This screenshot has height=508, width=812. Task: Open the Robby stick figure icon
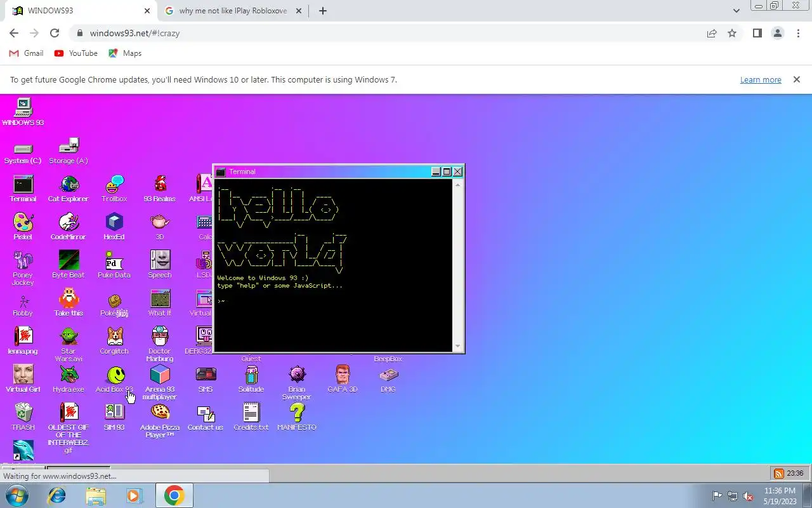click(x=23, y=303)
